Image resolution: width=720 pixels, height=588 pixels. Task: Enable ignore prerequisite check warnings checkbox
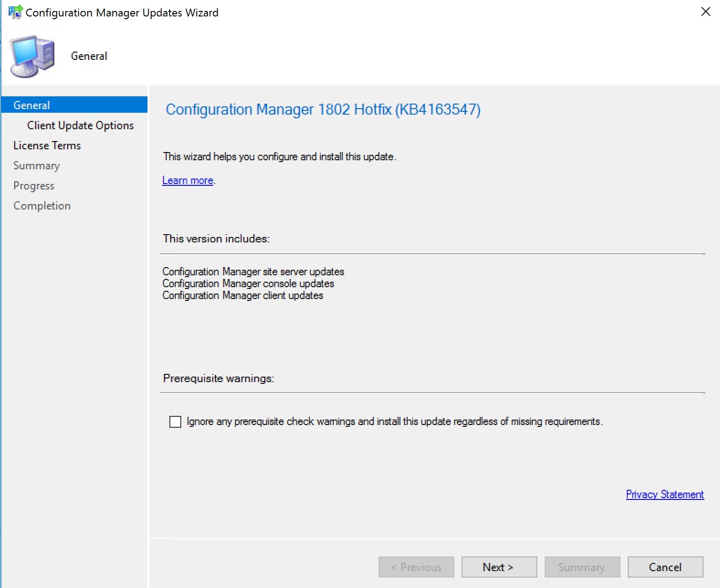[175, 421]
